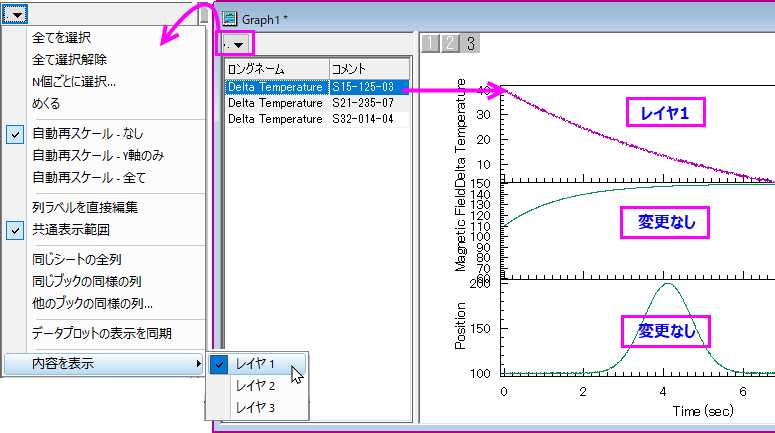Select 同じシートの全列 entry
Screen dimensions: 775x433
(x=77, y=260)
